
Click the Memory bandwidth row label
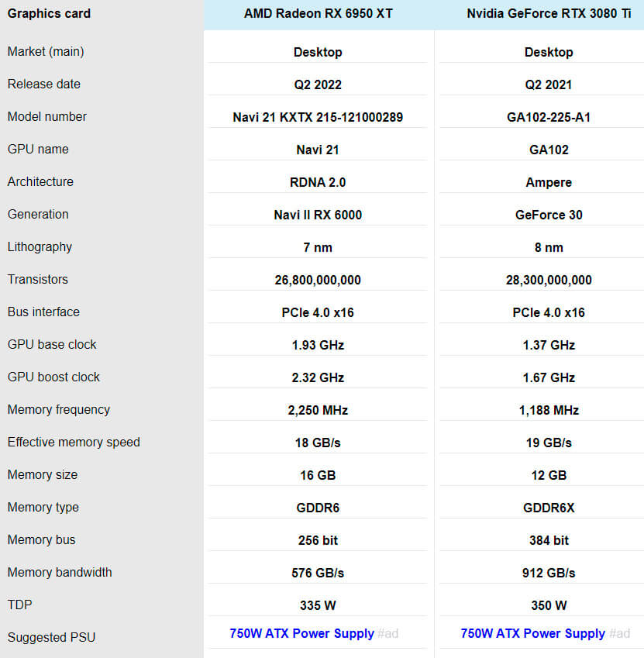[x=60, y=573]
